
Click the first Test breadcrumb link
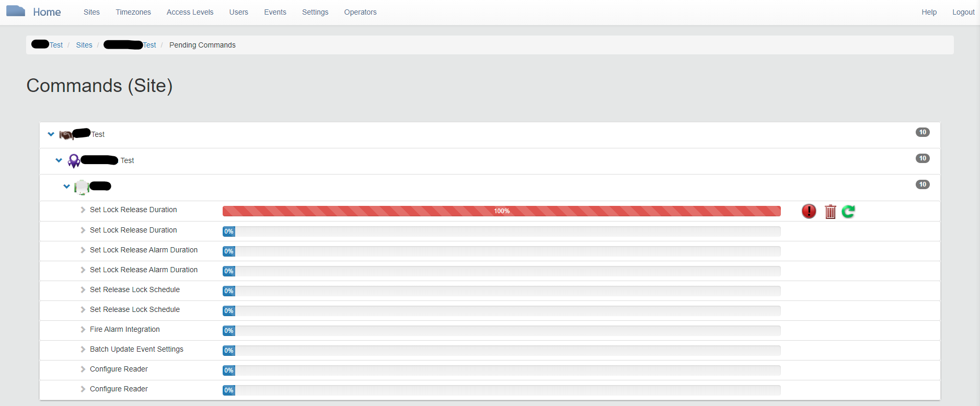[x=56, y=45]
